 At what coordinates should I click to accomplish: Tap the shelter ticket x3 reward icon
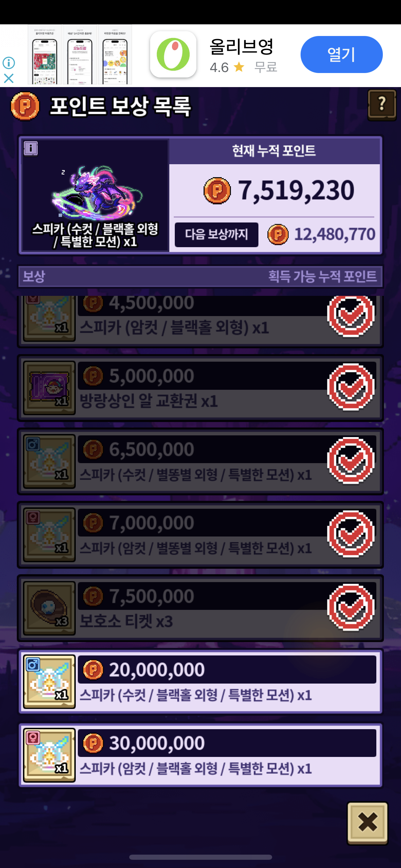tap(49, 608)
